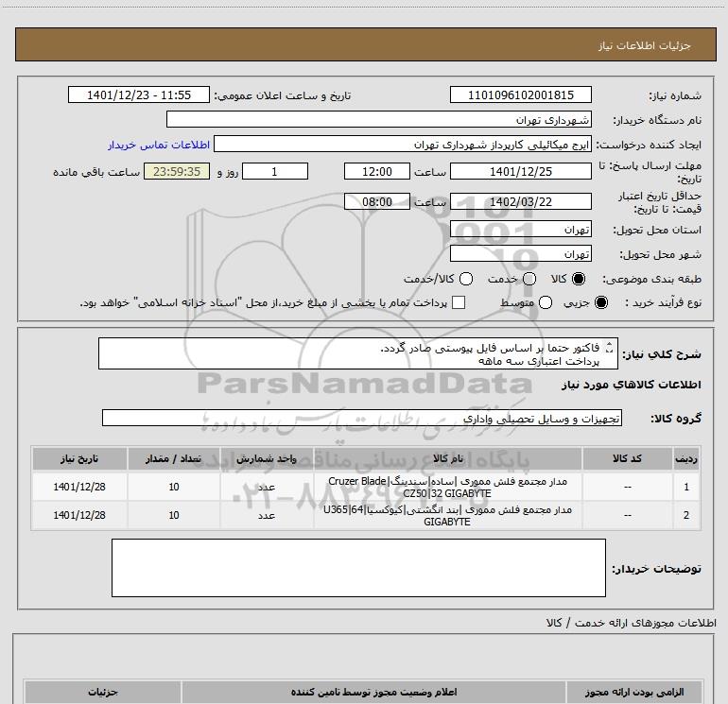The width and height of the screenshot is (728, 704).
Task: Click the response deadline date 1401/12/25
Action: click(x=520, y=172)
